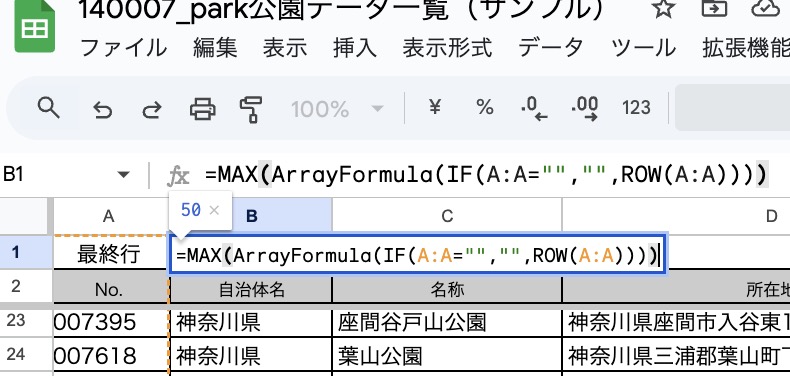This screenshot has width=790, height=376.
Task: Undo the last action
Action: 103,109
